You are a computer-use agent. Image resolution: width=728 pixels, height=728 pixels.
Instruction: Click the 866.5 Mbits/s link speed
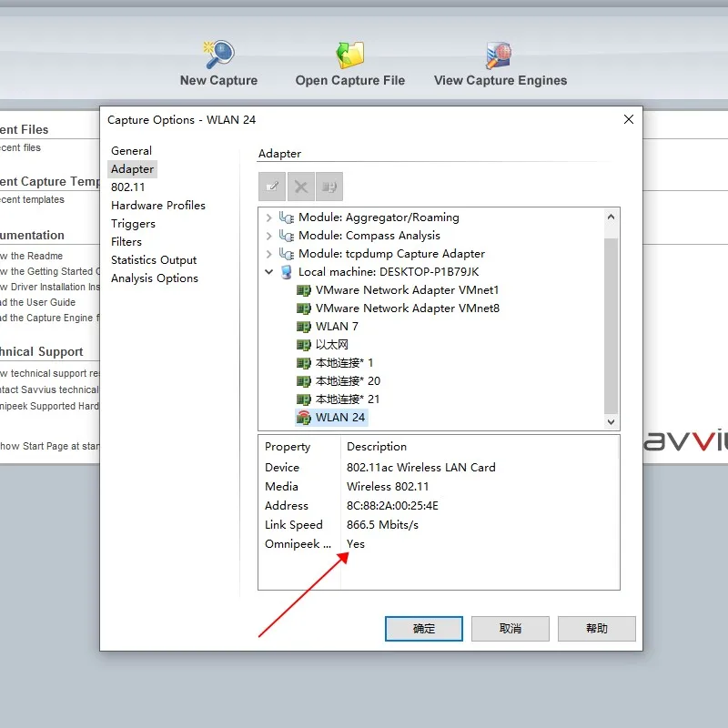click(x=382, y=525)
